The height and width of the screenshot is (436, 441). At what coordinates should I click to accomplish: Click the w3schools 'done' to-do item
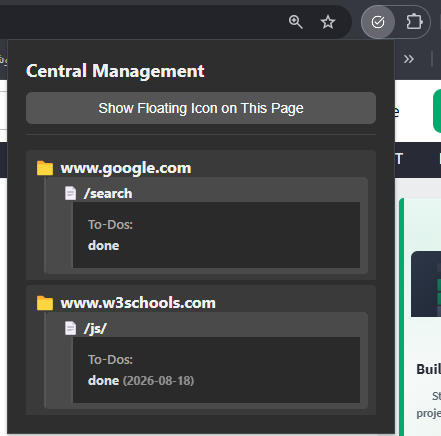[x=104, y=381]
